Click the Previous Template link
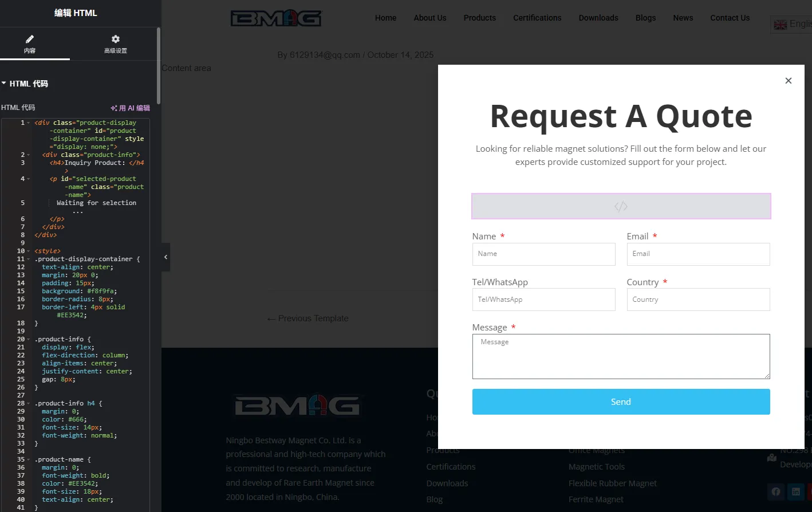 pos(308,318)
